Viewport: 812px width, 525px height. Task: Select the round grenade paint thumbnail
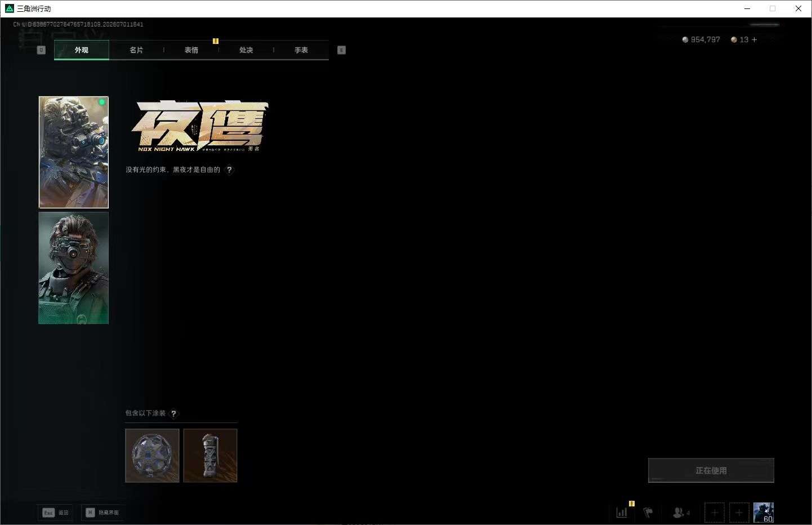point(152,456)
